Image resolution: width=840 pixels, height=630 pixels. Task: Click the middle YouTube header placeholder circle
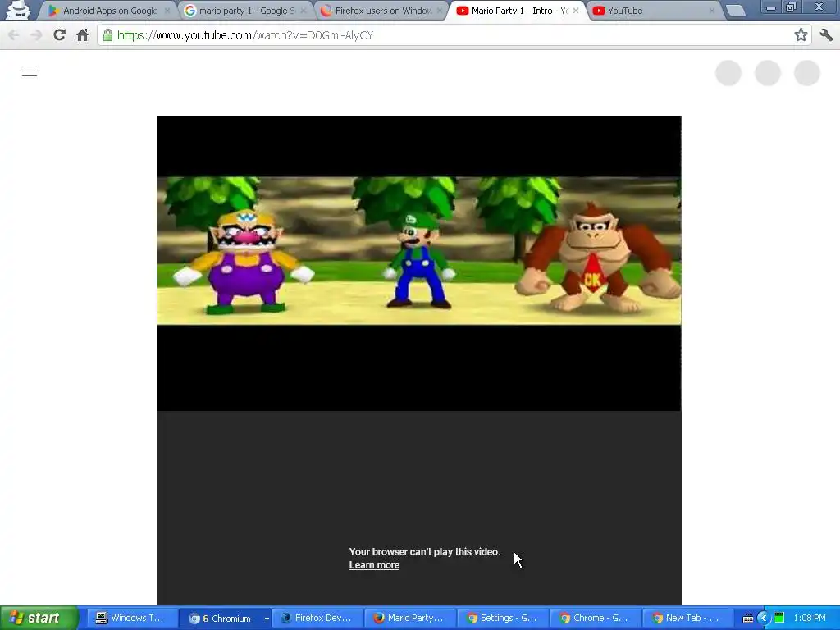(x=768, y=73)
